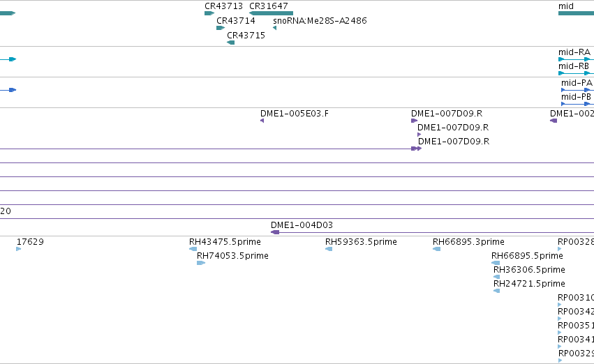This screenshot has height=364, width=594.
Task: Click the small snoRNA:Me28S-A2486 triangle glyph
Action: (274, 28)
